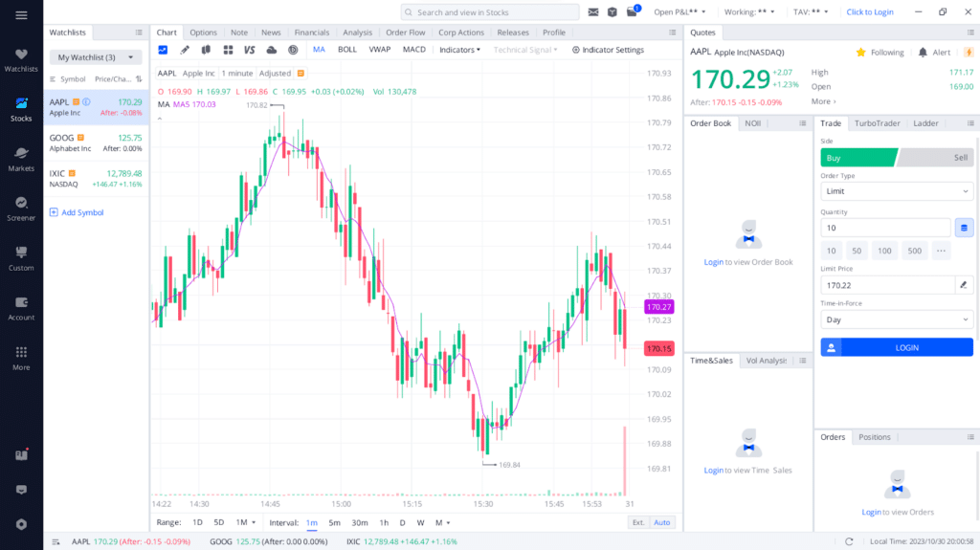Switch to the Financials tab

coord(311,33)
